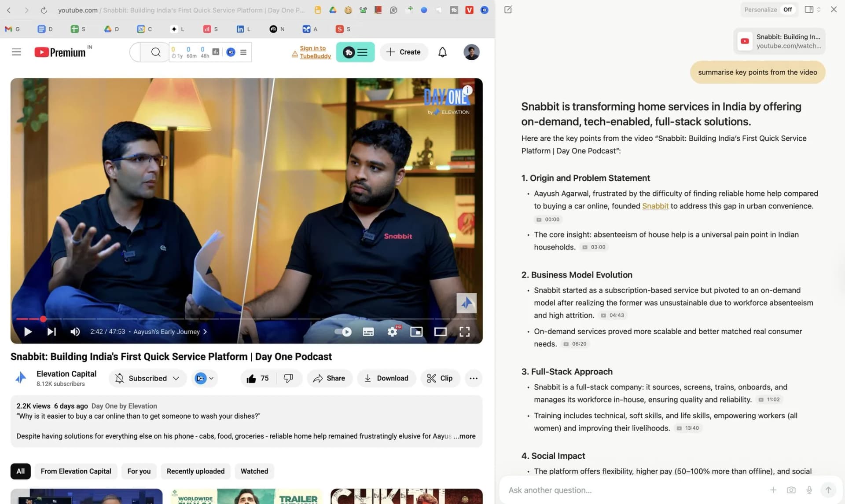Open the more actions three-dot menu
This screenshot has height=504, width=845.
point(473,378)
